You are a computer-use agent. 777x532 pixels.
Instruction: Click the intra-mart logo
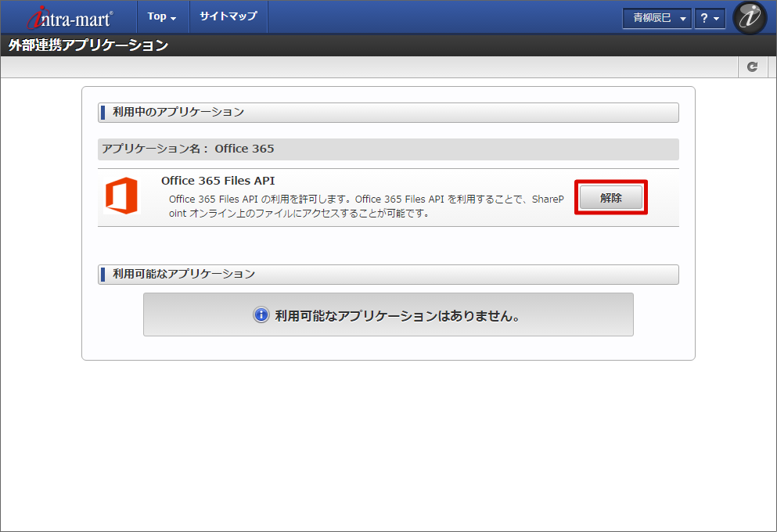click(x=70, y=18)
